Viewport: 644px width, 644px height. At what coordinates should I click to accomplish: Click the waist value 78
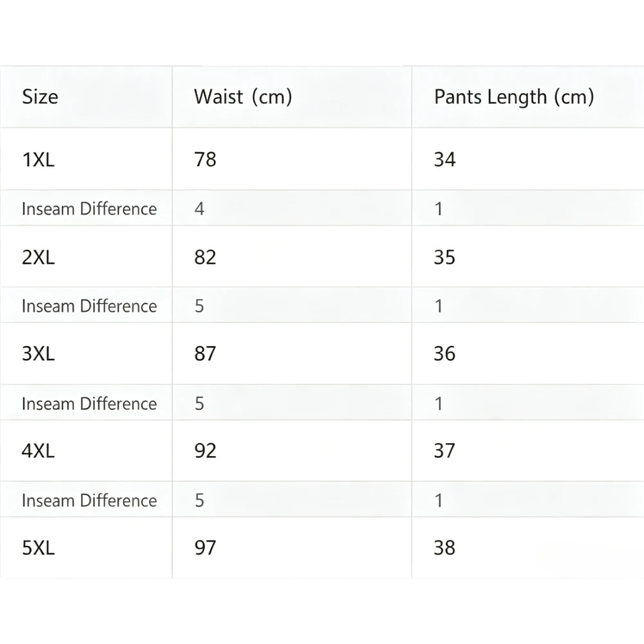(205, 159)
